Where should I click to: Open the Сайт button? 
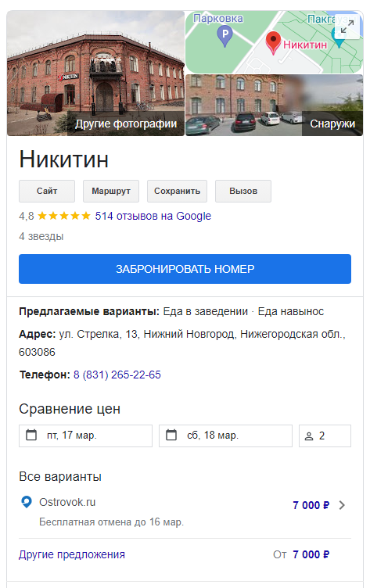click(x=47, y=191)
